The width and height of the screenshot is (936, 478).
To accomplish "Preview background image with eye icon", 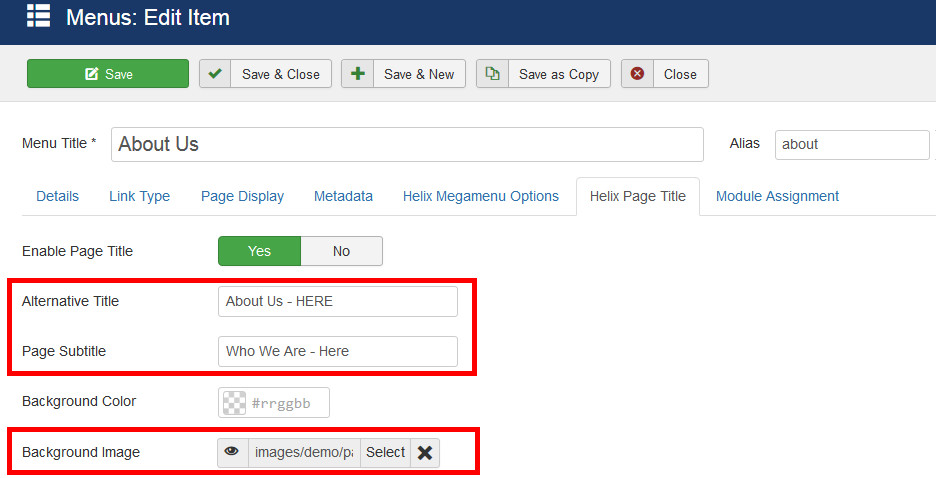I will [x=233, y=452].
